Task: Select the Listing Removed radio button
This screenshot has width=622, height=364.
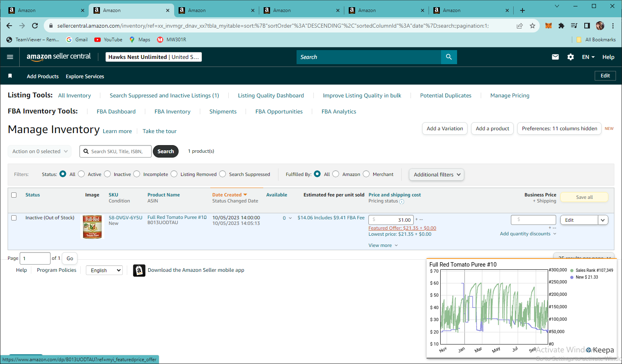Action: click(174, 174)
